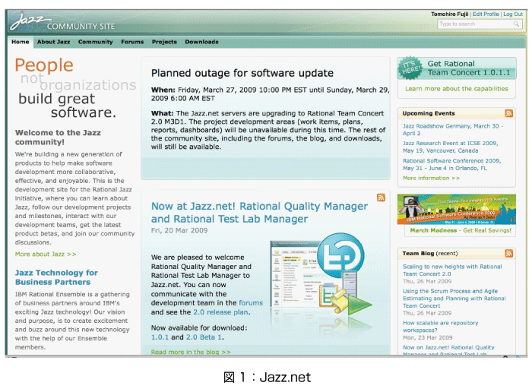Open the Upcoming Events RSS feed icon
The image size is (532, 392).
click(x=508, y=113)
